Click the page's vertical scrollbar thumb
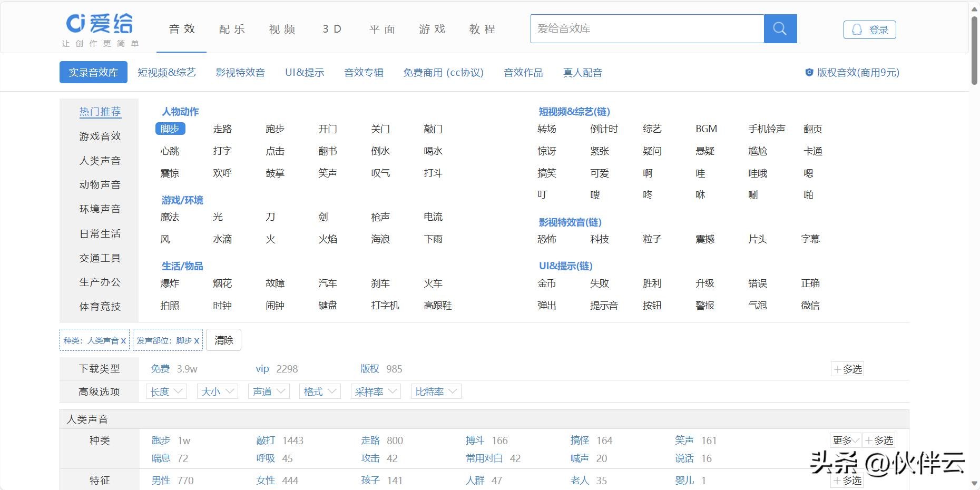 pyautogui.click(x=974, y=50)
